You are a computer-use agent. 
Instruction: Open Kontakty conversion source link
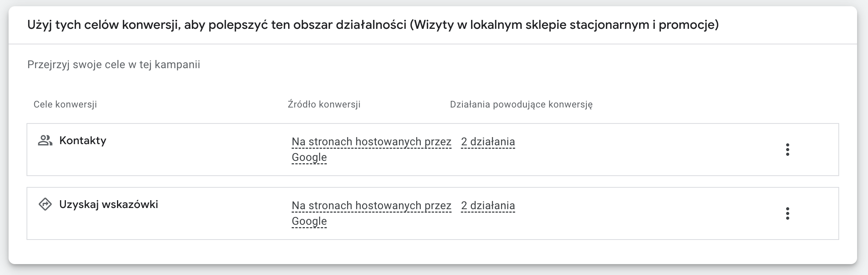coord(371,142)
